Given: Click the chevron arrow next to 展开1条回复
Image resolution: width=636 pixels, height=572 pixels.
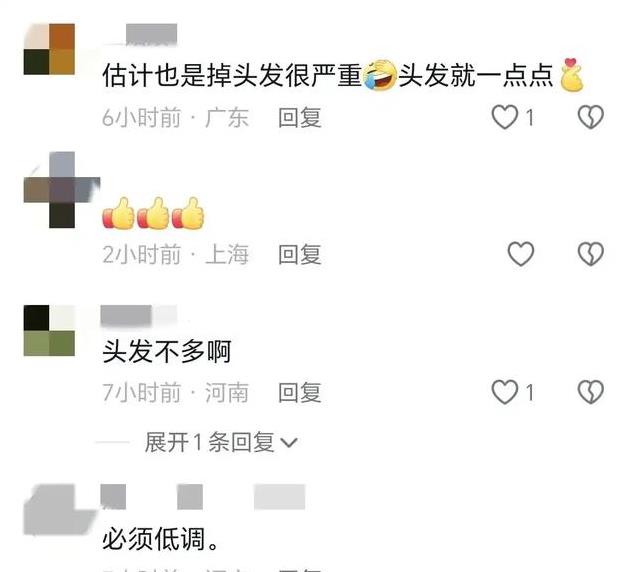Looking at the screenshot, I should [x=289, y=443].
